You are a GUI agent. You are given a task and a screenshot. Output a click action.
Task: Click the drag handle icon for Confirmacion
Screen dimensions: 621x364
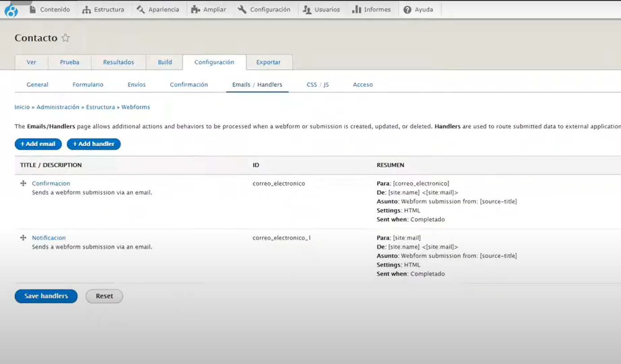23,183
